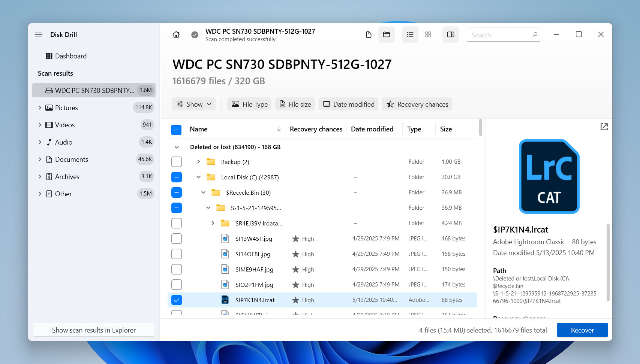Open the Date modified filter
640x364 pixels.
349,104
